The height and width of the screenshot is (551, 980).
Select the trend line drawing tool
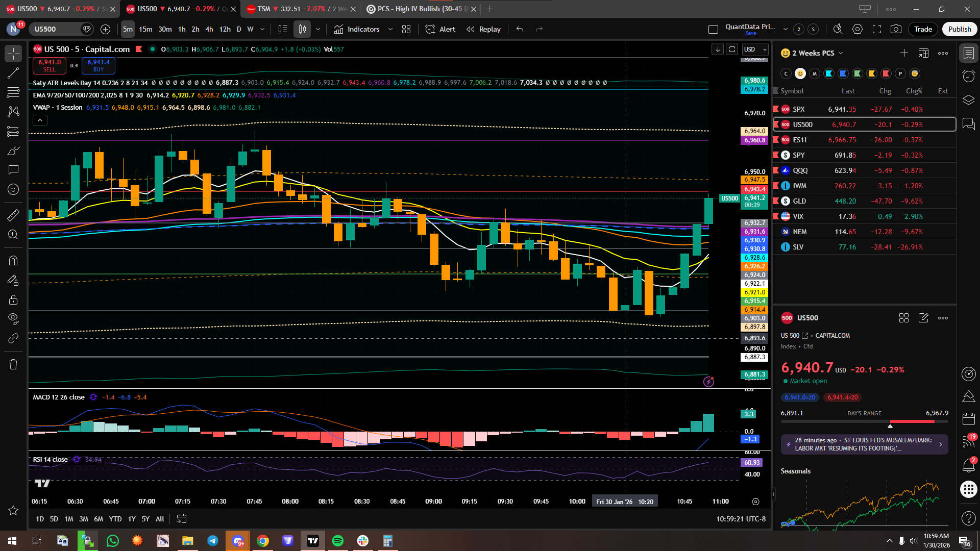[13, 73]
